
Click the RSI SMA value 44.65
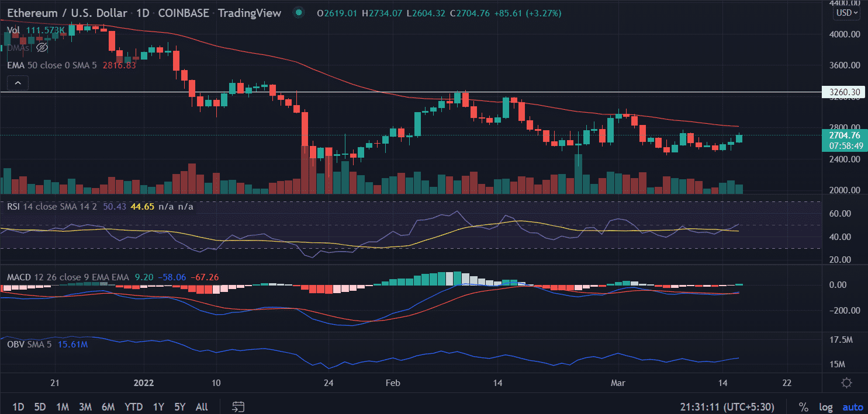tap(143, 206)
